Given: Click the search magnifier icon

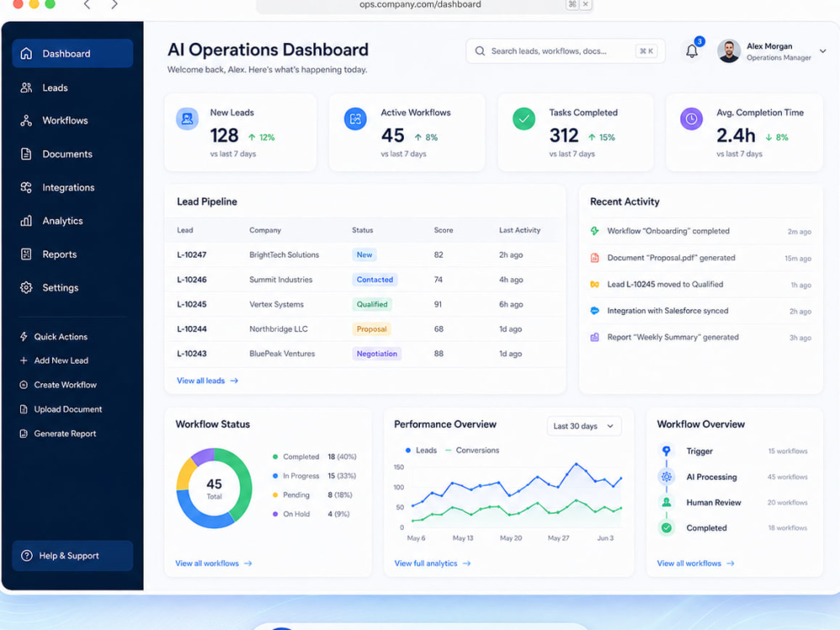Looking at the screenshot, I should (480, 51).
